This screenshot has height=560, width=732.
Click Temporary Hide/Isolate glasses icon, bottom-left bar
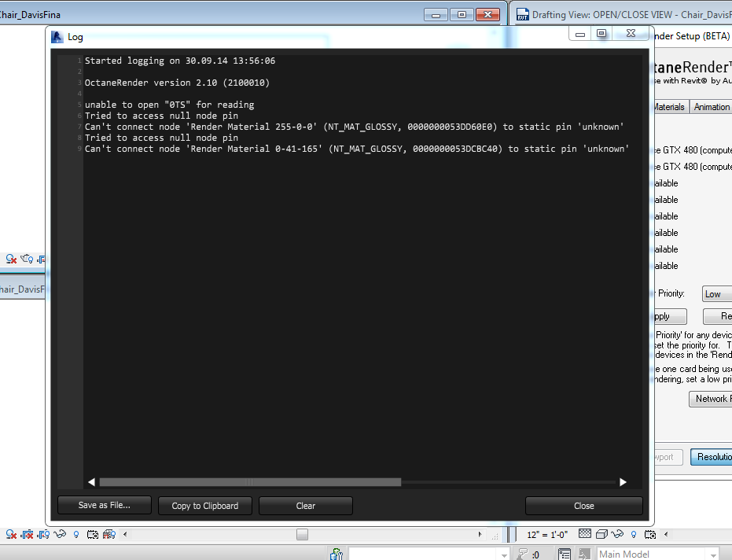pyautogui.click(x=60, y=534)
